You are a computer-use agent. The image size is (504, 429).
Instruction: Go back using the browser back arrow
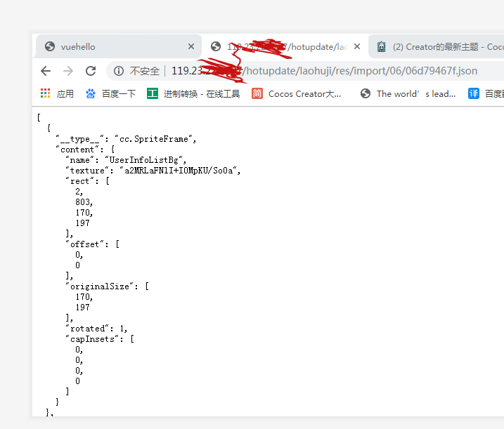tap(46, 71)
